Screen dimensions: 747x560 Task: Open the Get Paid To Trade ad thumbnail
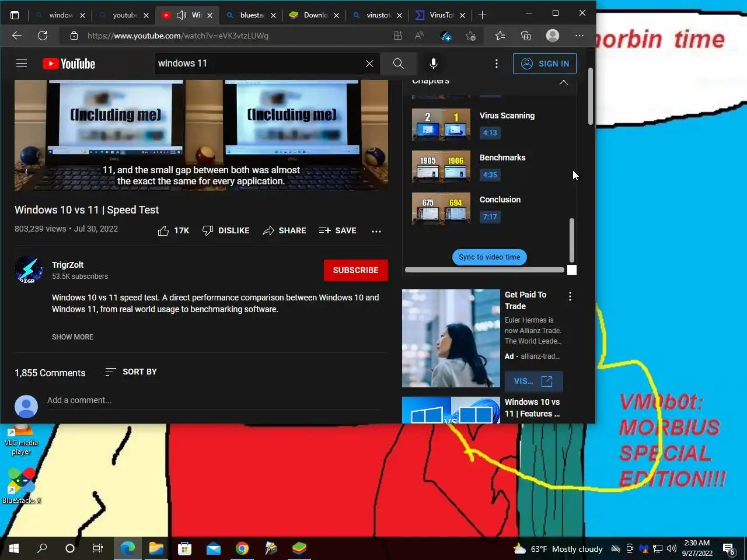click(x=451, y=338)
